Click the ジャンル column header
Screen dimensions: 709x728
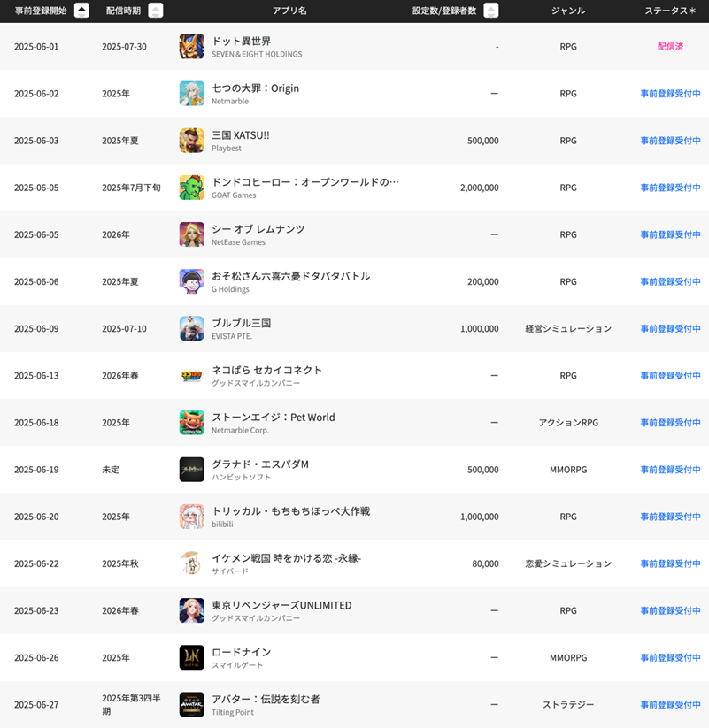click(x=568, y=11)
